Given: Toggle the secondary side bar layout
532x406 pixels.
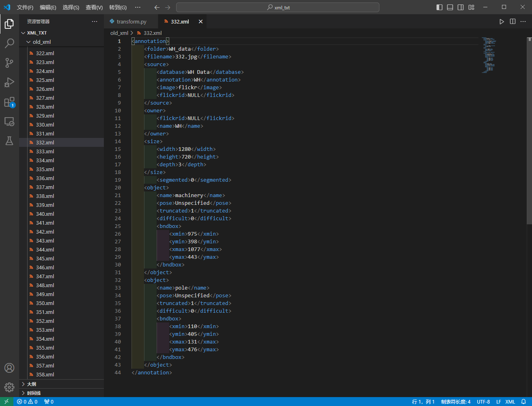Looking at the screenshot, I should tap(461, 7).
